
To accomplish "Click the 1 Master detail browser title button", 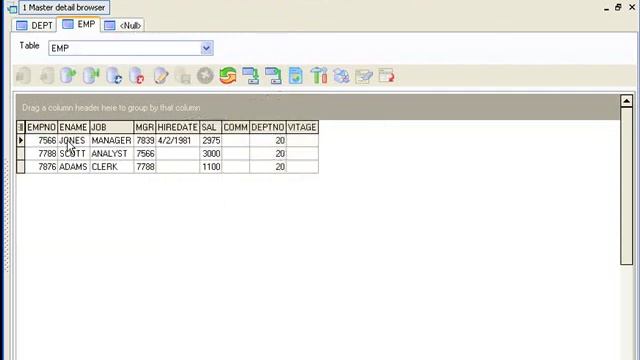I will tap(64, 8).
